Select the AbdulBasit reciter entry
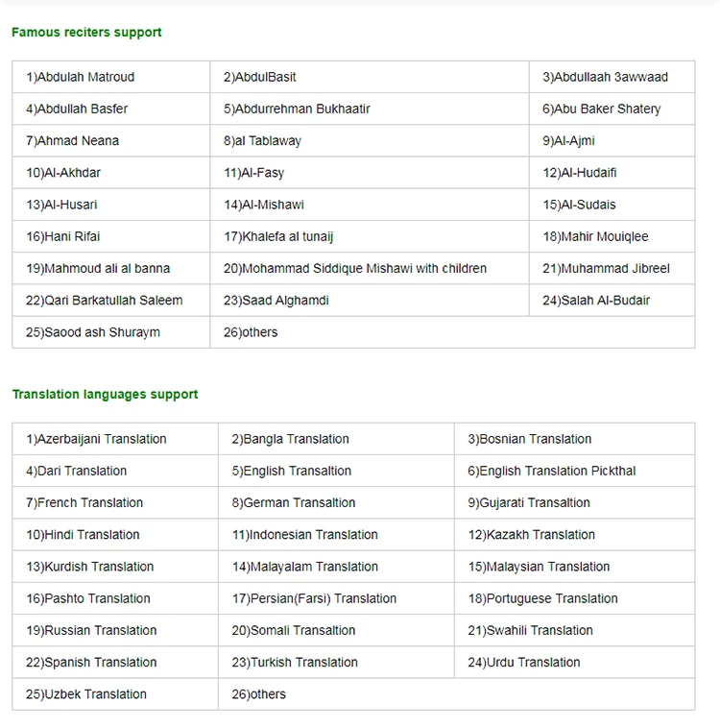Image resolution: width=720 pixels, height=728 pixels. pyautogui.click(x=369, y=77)
